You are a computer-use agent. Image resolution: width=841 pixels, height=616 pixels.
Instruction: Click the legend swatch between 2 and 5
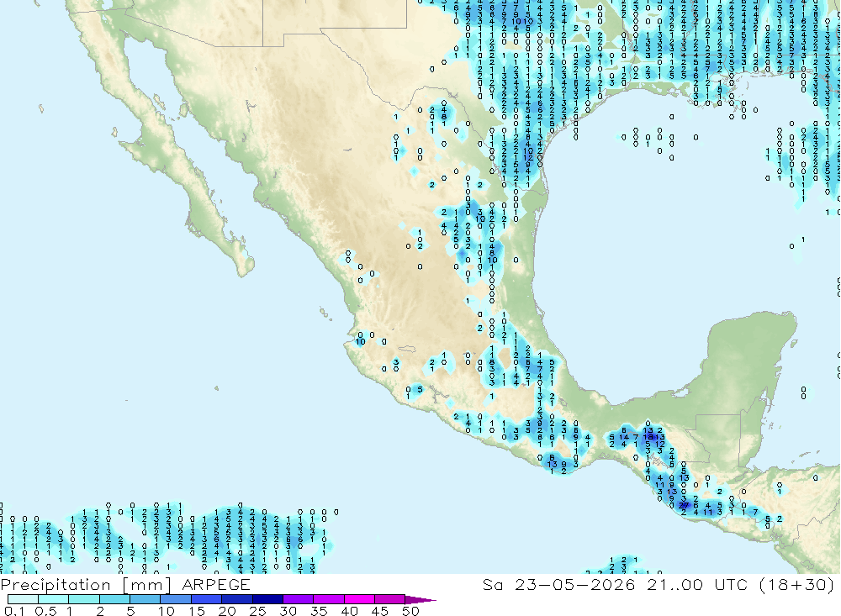pos(114,599)
